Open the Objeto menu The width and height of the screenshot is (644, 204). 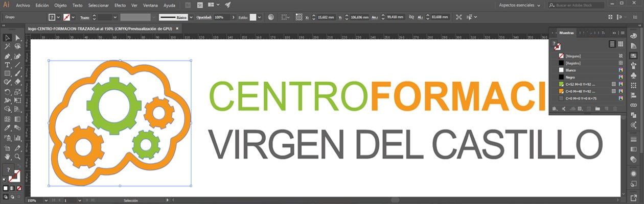pos(61,5)
